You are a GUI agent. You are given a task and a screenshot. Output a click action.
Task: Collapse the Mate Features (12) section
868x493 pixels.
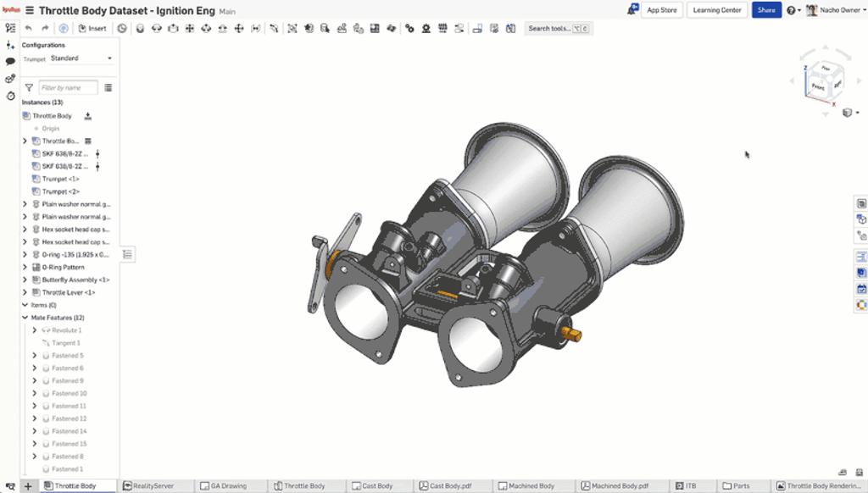point(25,319)
